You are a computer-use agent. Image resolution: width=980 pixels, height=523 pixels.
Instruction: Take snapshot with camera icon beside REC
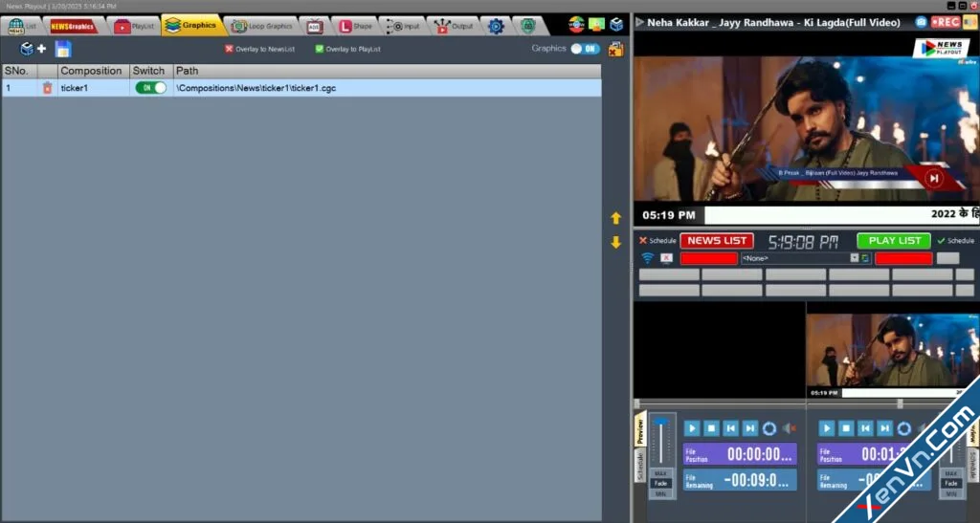click(922, 22)
